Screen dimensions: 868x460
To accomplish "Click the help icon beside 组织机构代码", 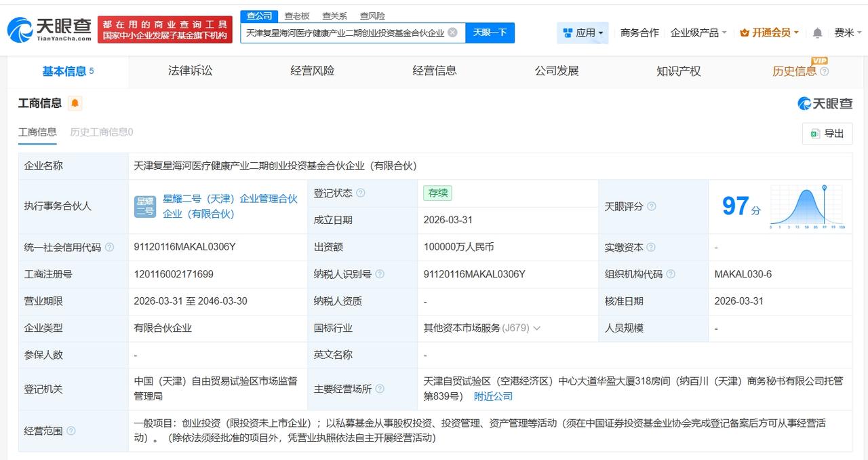I will tap(670, 274).
